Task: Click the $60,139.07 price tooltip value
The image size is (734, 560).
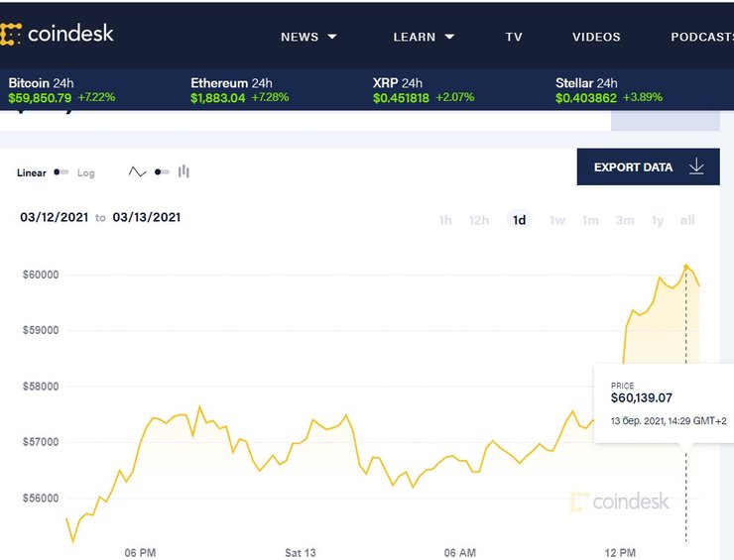Action: point(642,398)
